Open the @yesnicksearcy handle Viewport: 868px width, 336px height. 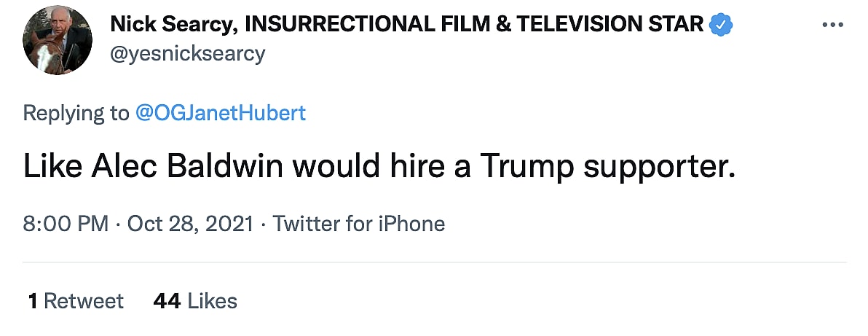(187, 53)
